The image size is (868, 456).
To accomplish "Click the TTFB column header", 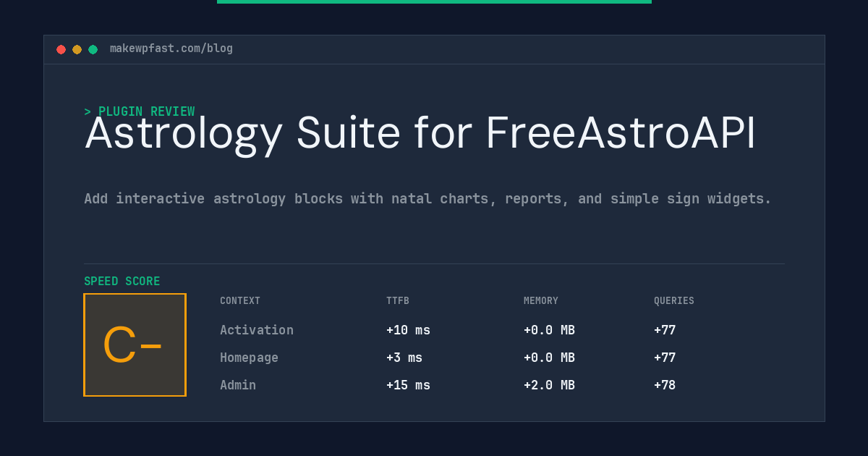I will [398, 301].
